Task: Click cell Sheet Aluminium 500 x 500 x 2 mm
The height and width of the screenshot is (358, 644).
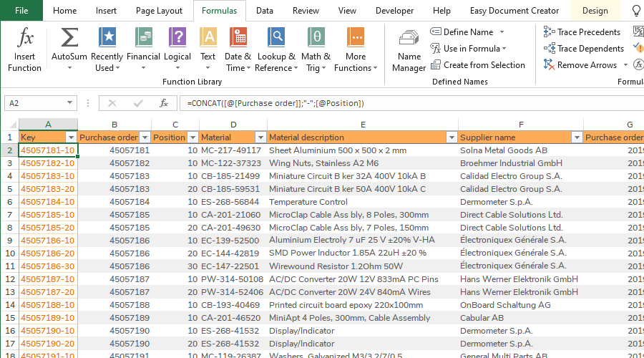Action: (x=363, y=150)
